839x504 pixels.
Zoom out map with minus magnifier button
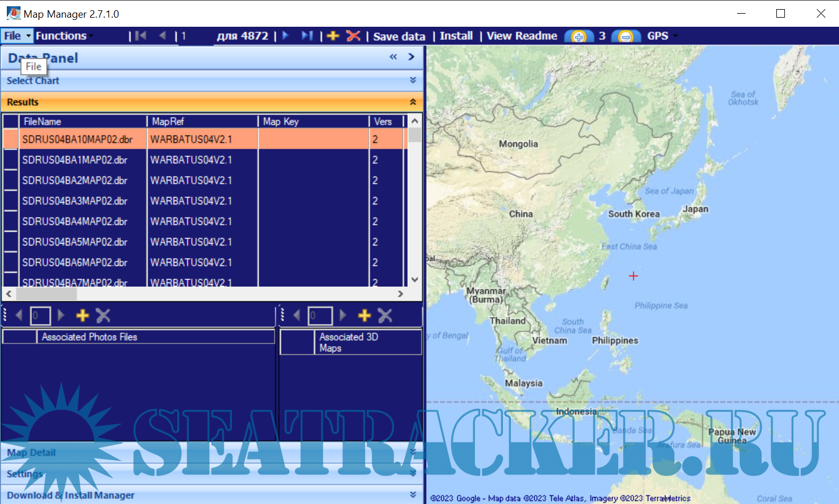pos(625,36)
